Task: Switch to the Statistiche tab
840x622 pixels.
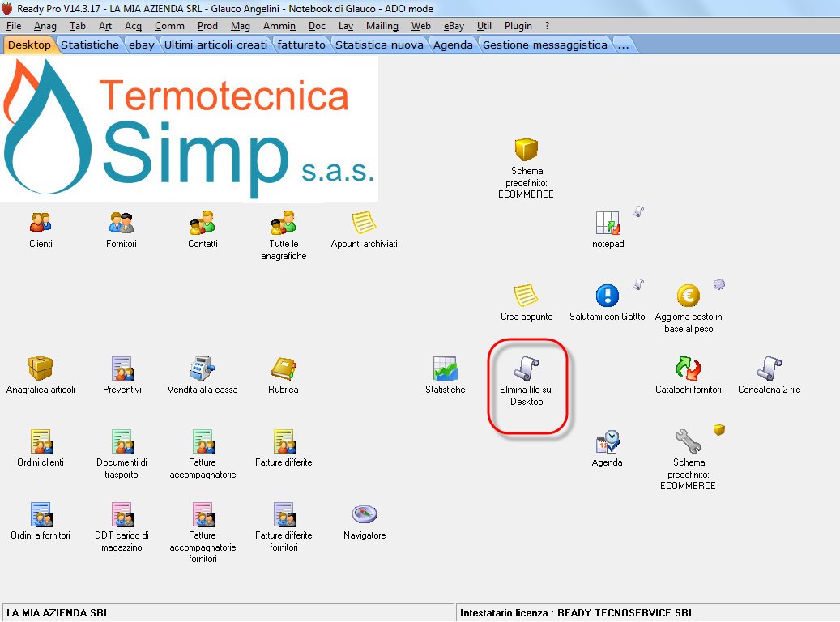Action: point(90,45)
